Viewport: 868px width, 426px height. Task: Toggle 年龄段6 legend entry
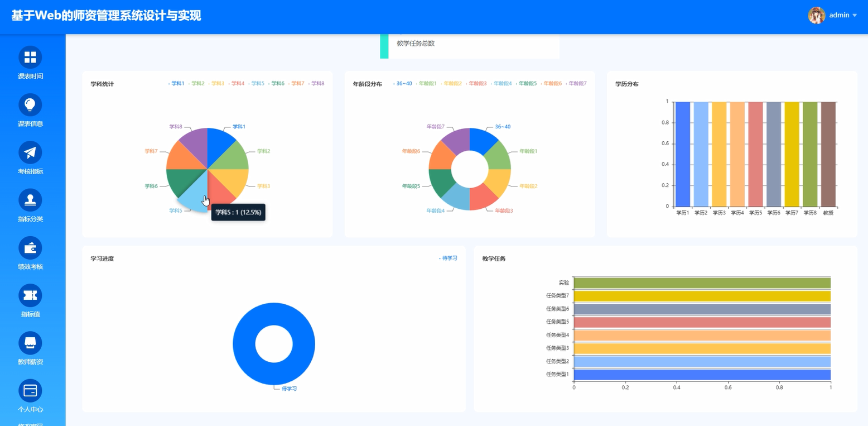click(x=552, y=84)
